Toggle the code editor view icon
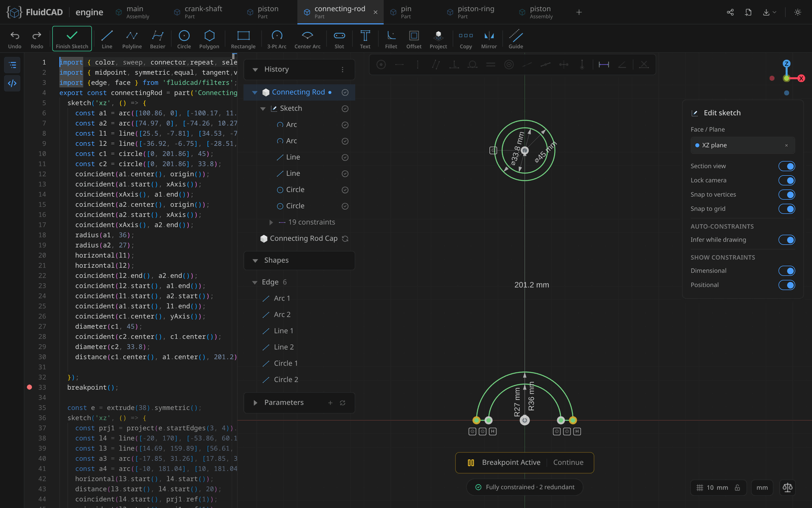 point(13,83)
